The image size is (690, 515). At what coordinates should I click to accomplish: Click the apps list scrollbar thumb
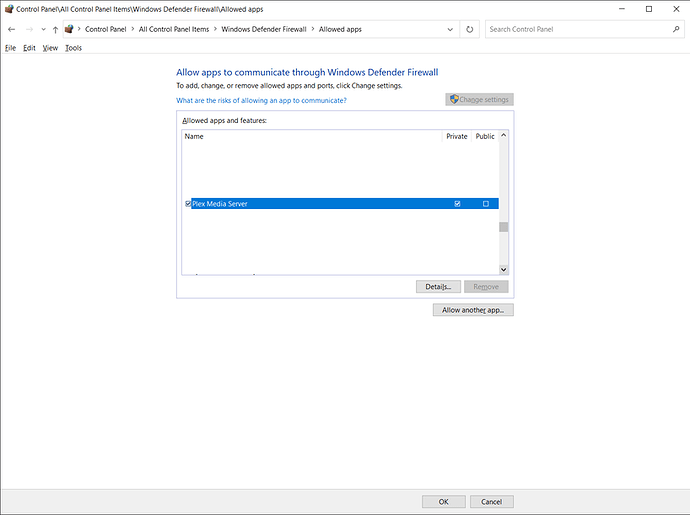(503, 227)
